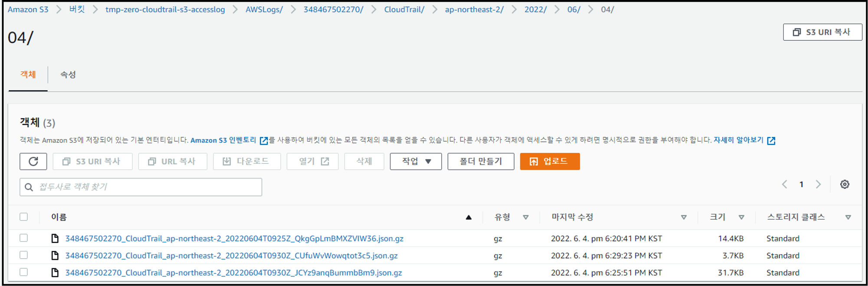Screen dimensions: 868x286
Task: Click toolbar S3 URI 복사 button
Action: (92, 162)
